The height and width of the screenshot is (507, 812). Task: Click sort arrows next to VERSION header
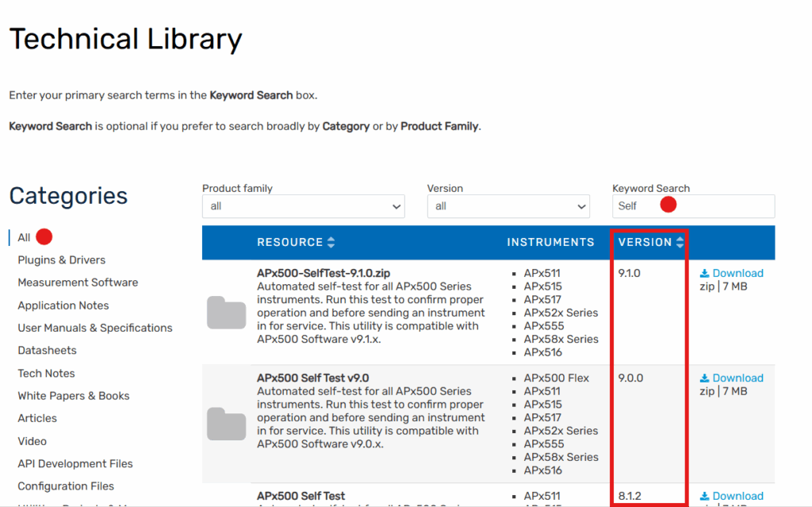point(680,243)
